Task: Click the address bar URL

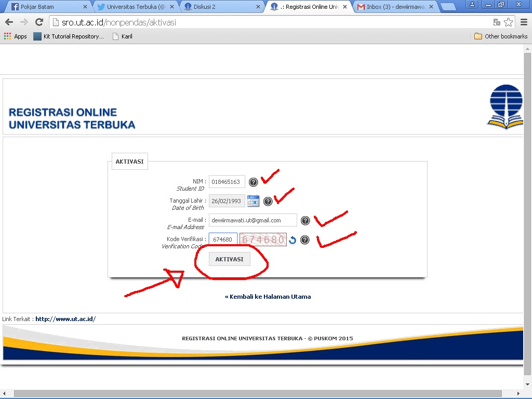Action: 119,22
